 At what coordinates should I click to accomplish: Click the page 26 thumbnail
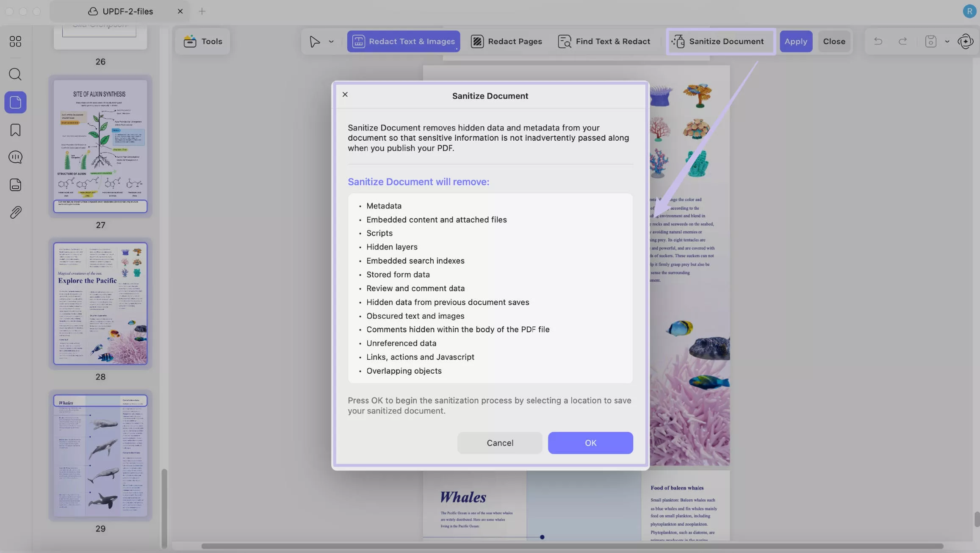(x=100, y=37)
